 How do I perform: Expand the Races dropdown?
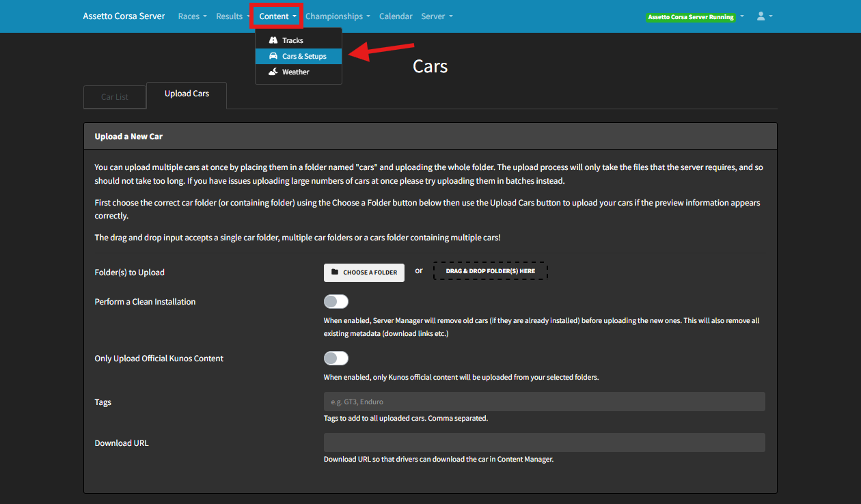(x=192, y=16)
